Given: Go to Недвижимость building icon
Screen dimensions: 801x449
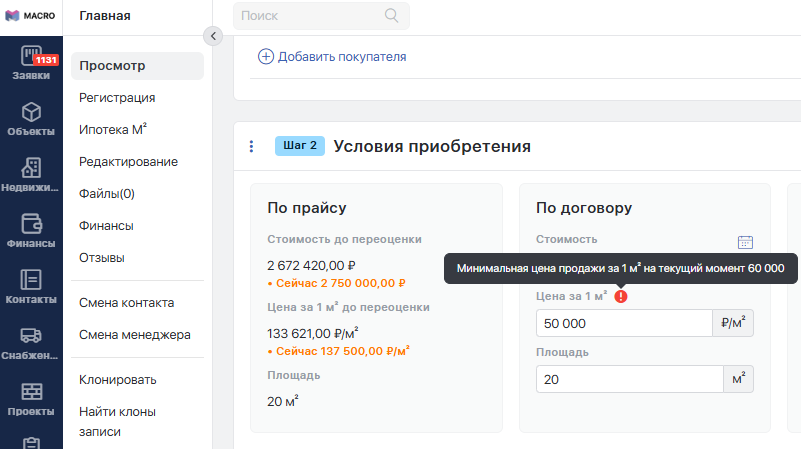Looking at the screenshot, I should 31,169.
